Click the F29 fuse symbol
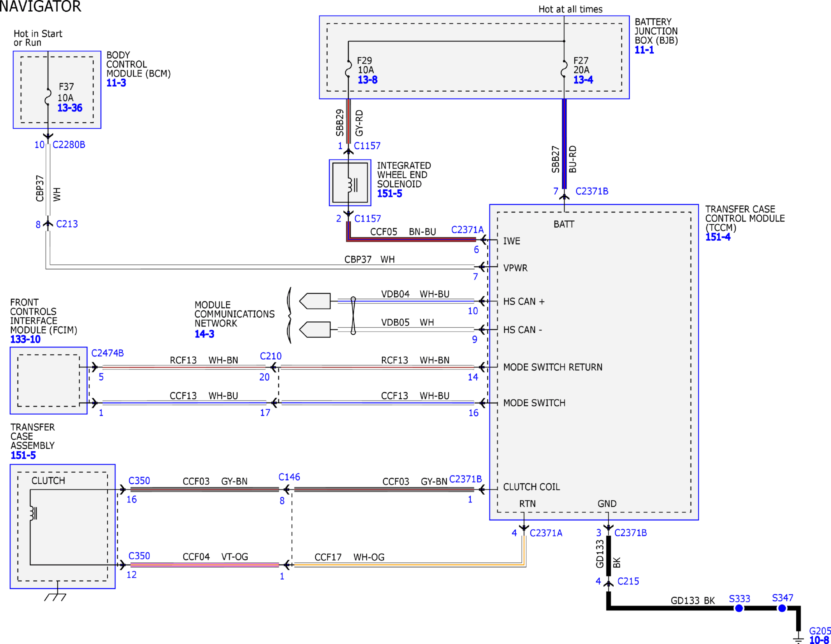This screenshot has height=644, width=831. click(348, 69)
